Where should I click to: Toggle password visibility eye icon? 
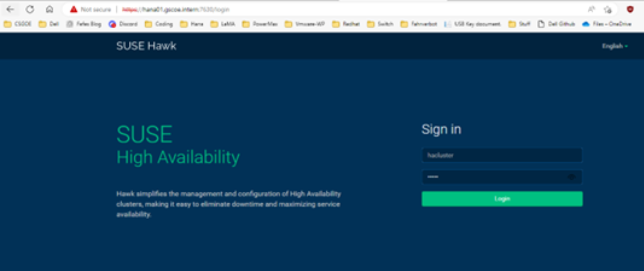(571, 177)
